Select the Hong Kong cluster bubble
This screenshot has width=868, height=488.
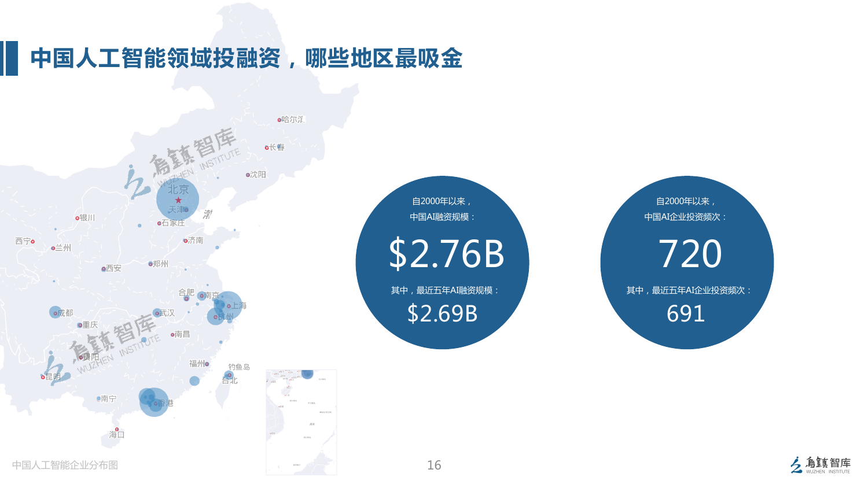click(x=153, y=402)
